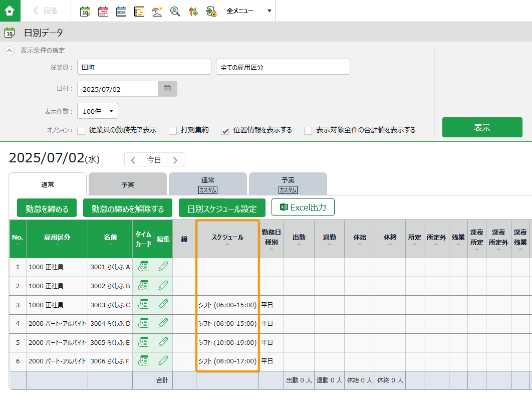
Task: Go to the previous day arrow
Action: [x=133, y=159]
